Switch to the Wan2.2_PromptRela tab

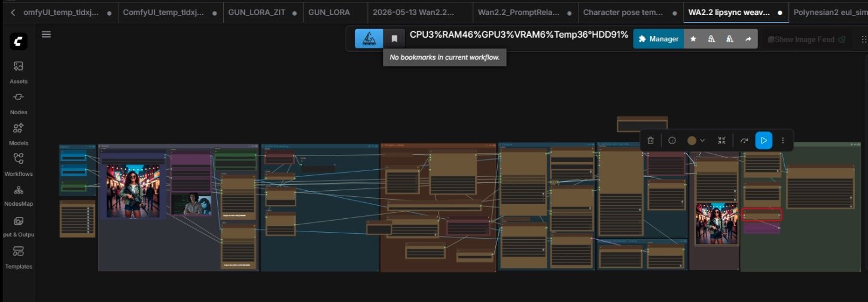tap(525, 12)
